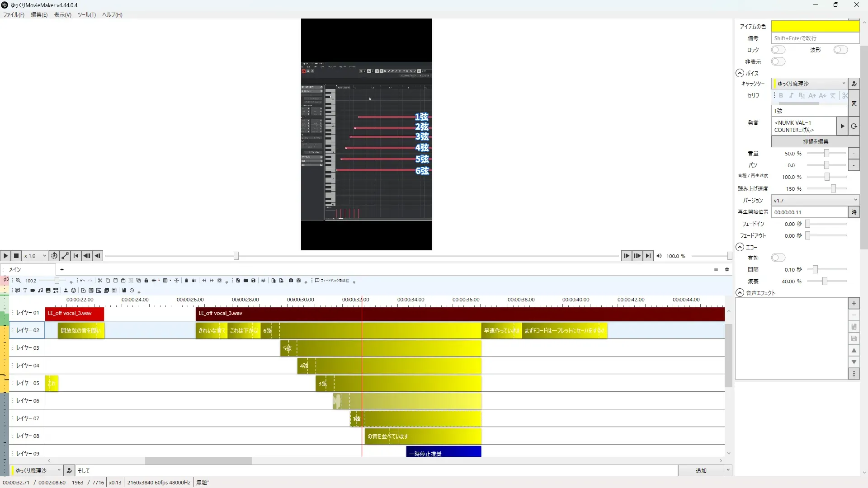Click the refresh pronunciation icon beside 発音
This screenshot has width=868, height=488.
pyautogui.click(x=854, y=127)
